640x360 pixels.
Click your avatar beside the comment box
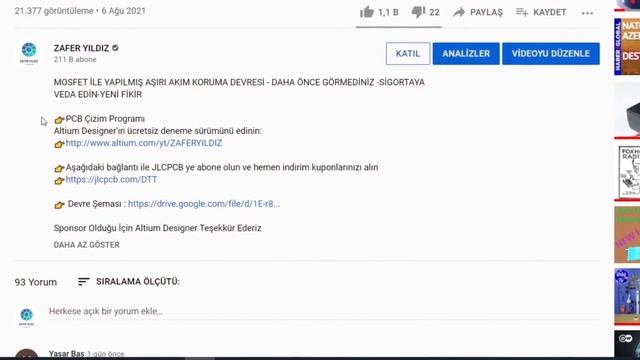(x=27, y=317)
